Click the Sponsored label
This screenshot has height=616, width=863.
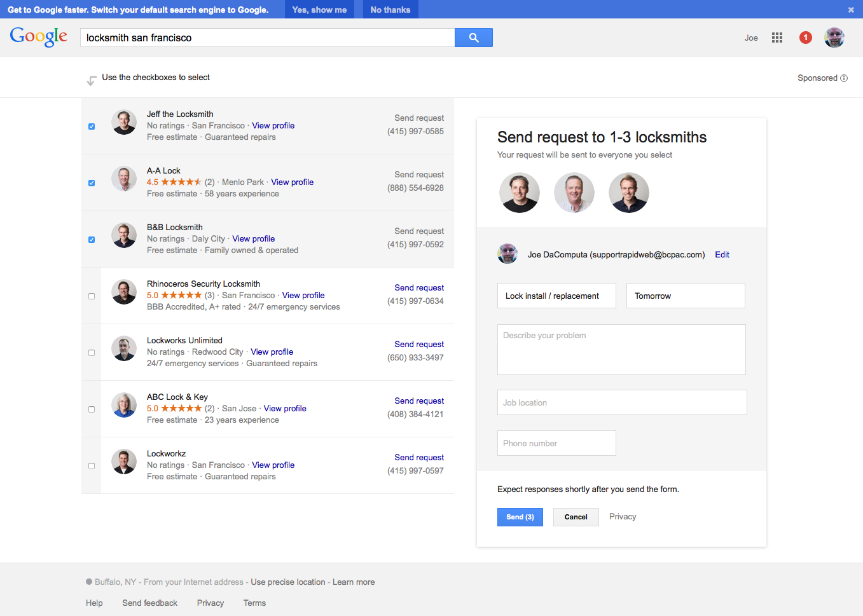[x=817, y=78]
